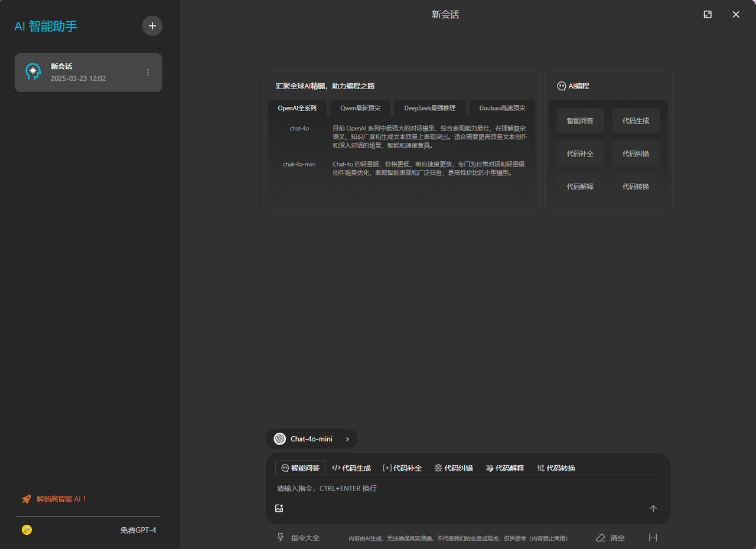Click the plus icon to start new chat
Viewport: 756px width, 549px height.
152,26
